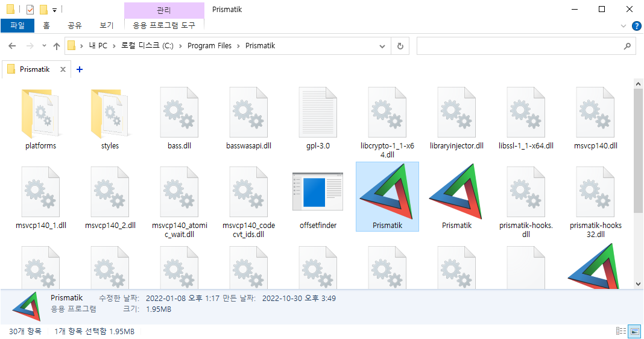Select msvcp140.dll file icon
The height and width of the screenshot is (339, 644).
(x=596, y=112)
